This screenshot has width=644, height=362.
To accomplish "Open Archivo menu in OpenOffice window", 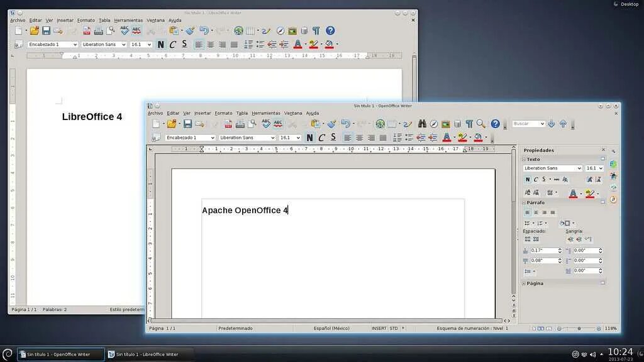I will 155,113.
